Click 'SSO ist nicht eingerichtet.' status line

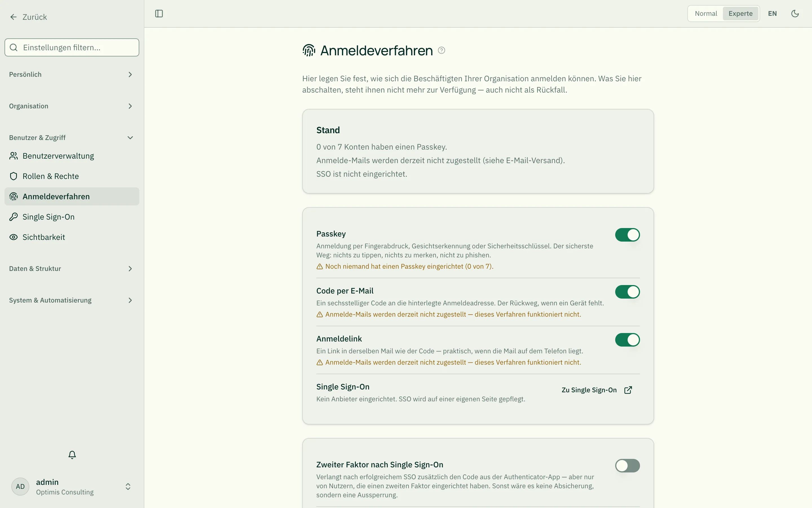361,174
